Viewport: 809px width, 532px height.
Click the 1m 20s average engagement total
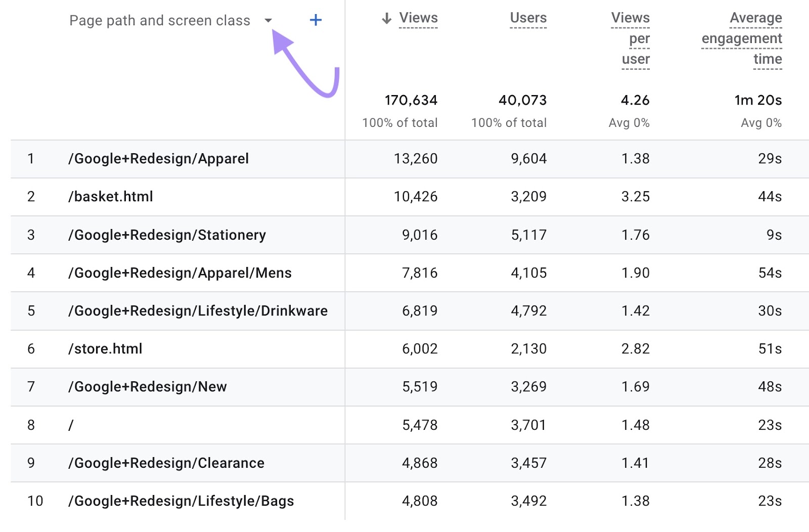[758, 100]
